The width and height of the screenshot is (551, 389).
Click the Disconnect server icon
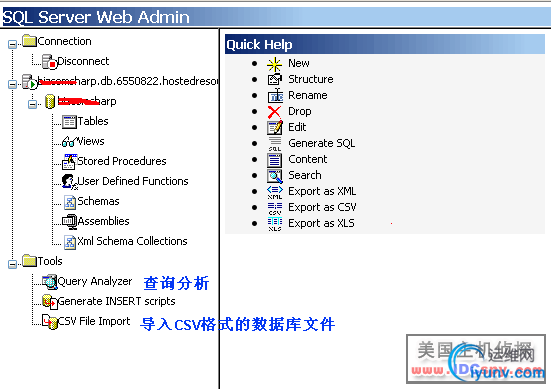coord(49,61)
